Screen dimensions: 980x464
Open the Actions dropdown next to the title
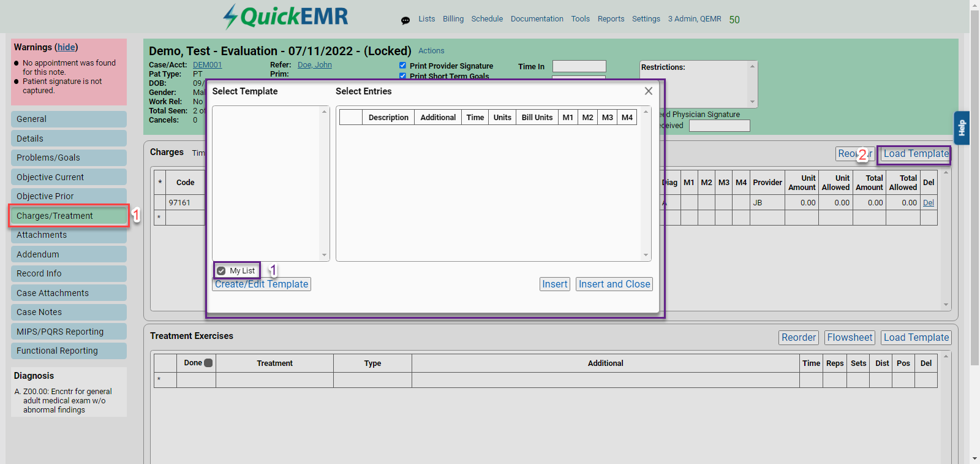click(431, 51)
